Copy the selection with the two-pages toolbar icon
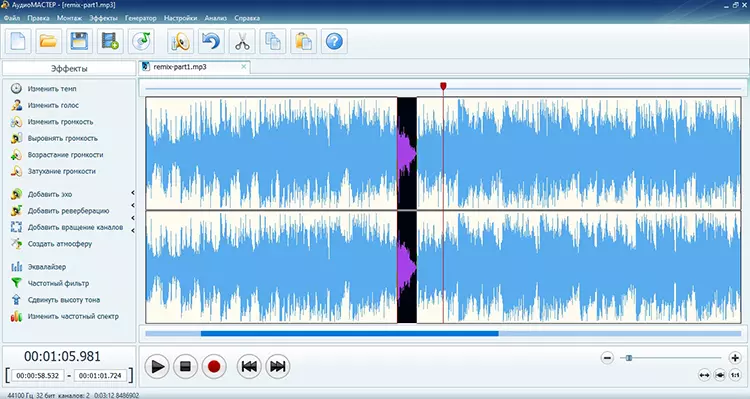Viewport: 750px width, 399px height. click(x=273, y=42)
